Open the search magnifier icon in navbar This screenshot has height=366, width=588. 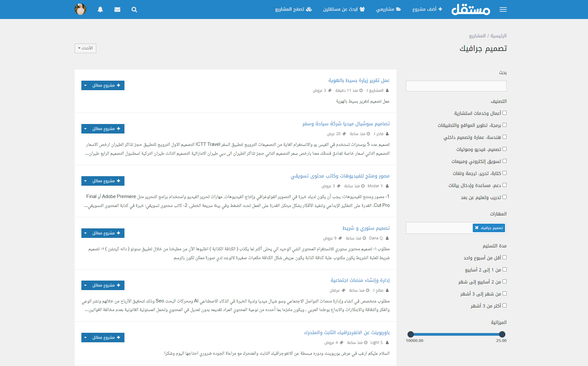coord(134,9)
